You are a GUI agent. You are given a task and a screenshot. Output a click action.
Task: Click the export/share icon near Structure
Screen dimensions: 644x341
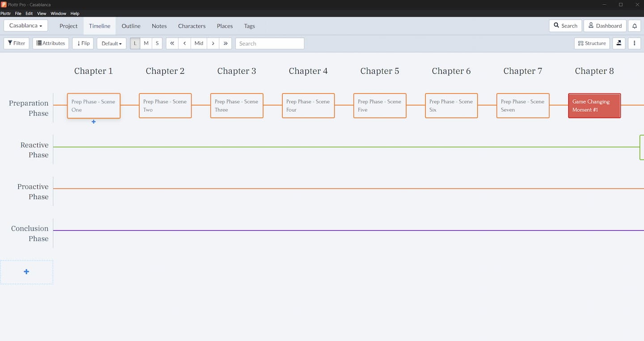pos(619,43)
